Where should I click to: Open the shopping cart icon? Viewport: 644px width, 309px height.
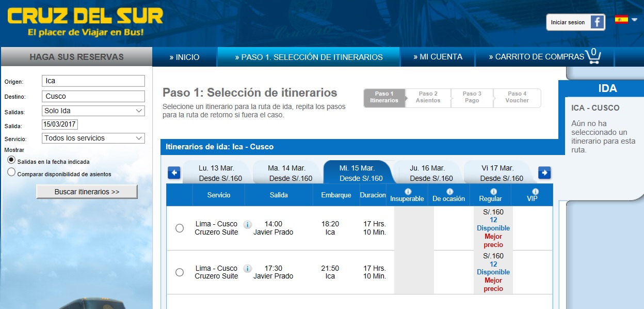592,56
